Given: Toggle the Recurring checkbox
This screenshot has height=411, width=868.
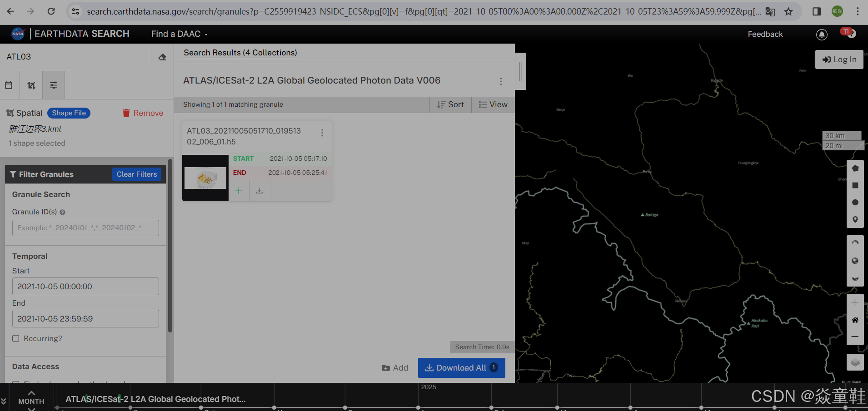Looking at the screenshot, I should (16, 338).
